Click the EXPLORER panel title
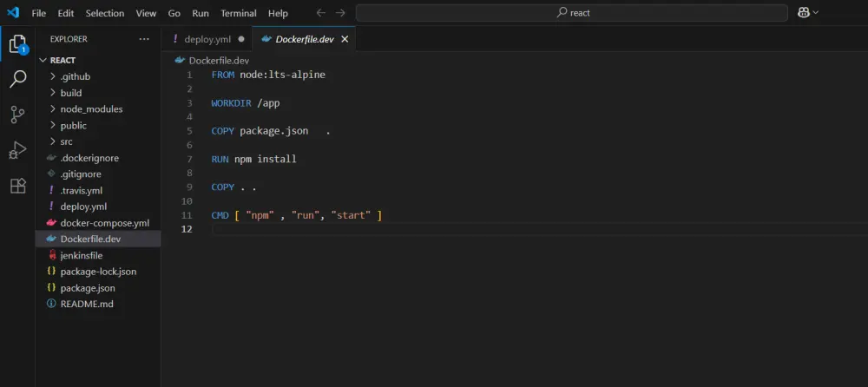This screenshot has width=868, height=387. 69,39
